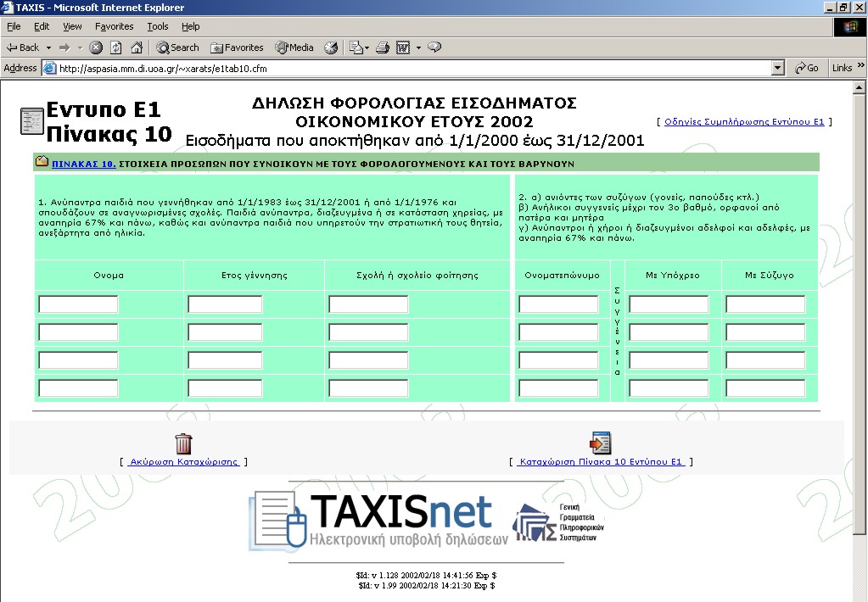Screen dimensions: 868x602
Task: Click the Internet Explorer title bar icon
Action: pos(7,7)
